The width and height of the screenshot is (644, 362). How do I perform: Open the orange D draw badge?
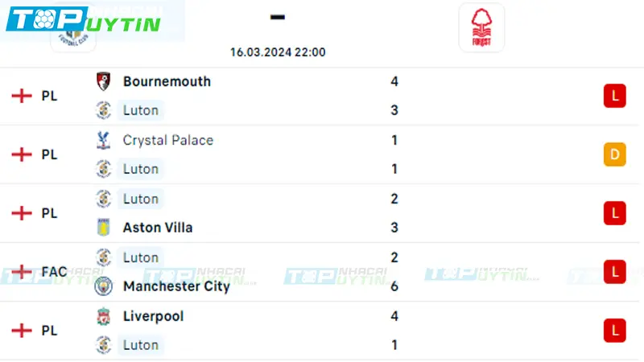tap(614, 154)
